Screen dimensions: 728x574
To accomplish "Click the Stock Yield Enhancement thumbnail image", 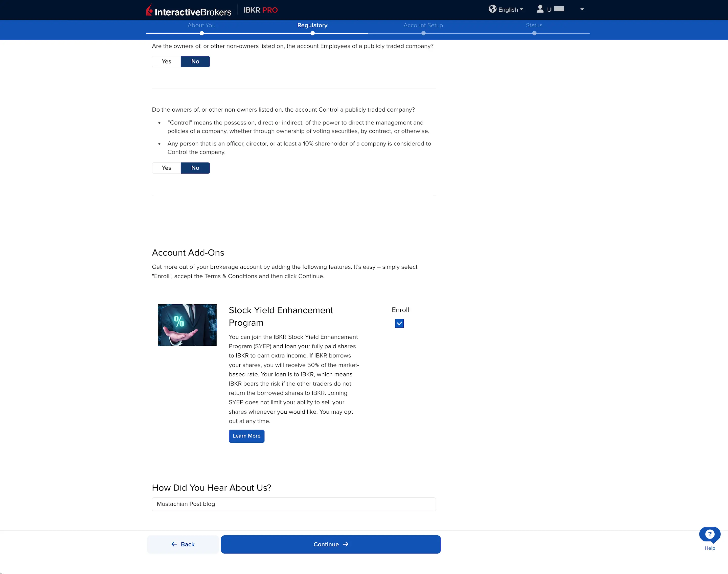I will (187, 325).
